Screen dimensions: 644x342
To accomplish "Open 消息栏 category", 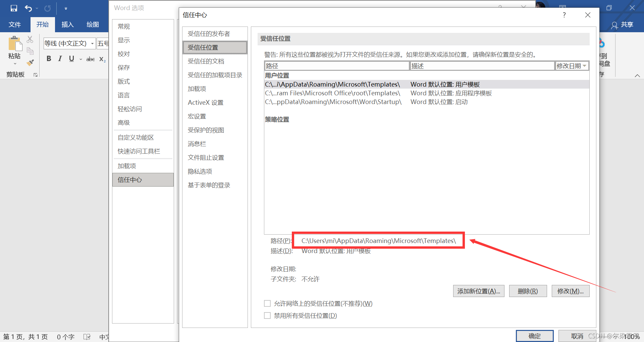I will tap(215, 144).
